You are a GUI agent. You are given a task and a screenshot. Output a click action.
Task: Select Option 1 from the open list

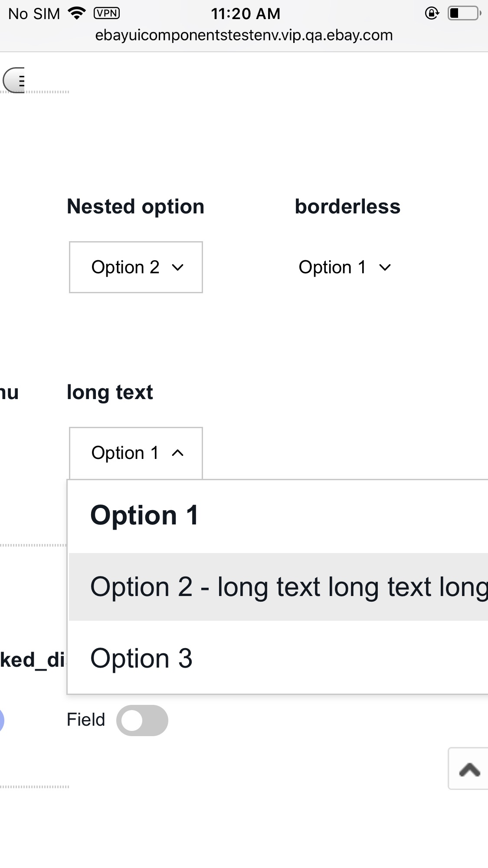[x=145, y=515]
